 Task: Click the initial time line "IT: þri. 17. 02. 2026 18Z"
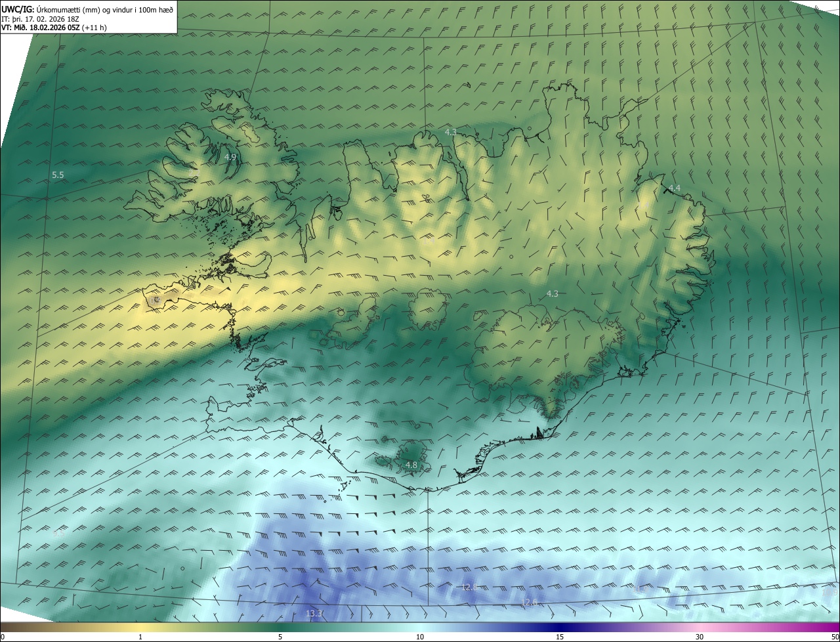tap(40, 19)
